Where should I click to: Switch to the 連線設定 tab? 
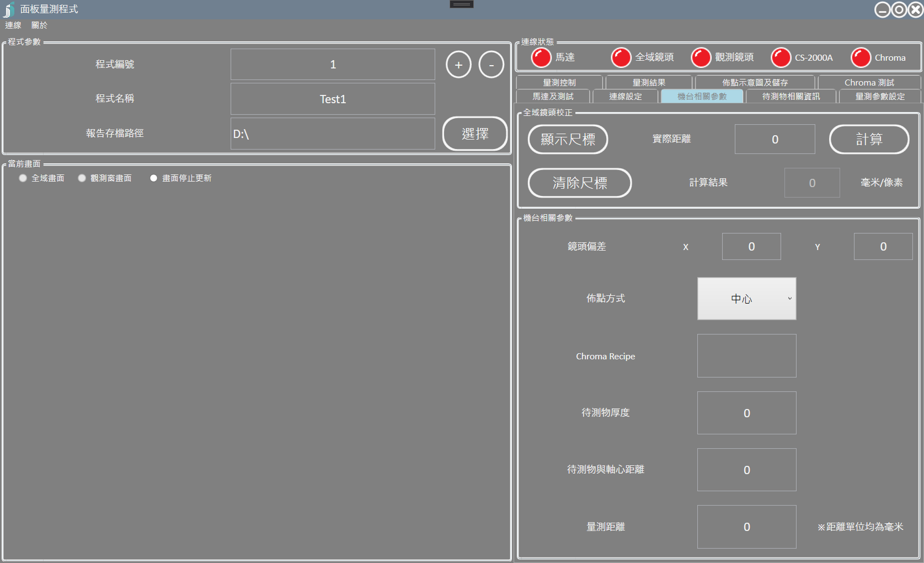(626, 97)
